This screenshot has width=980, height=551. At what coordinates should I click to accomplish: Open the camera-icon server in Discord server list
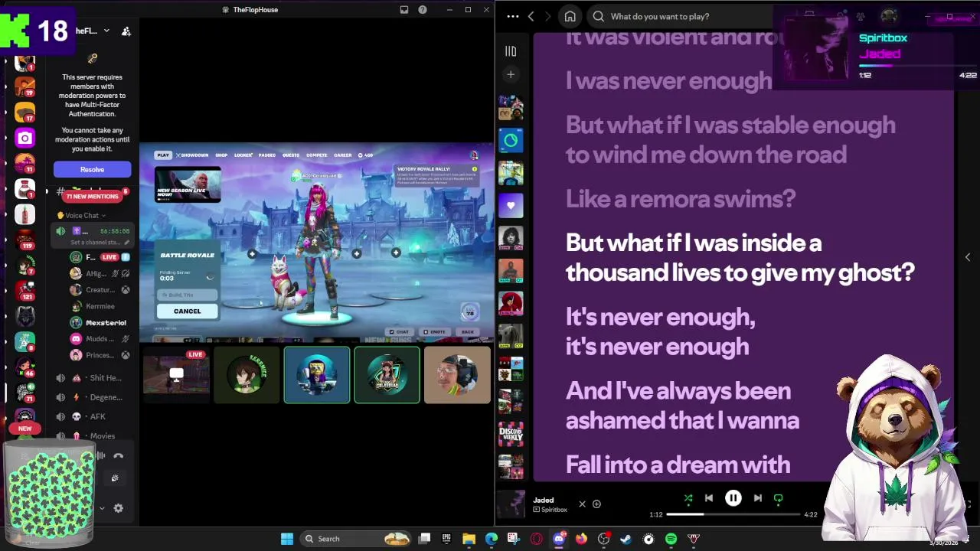(x=24, y=138)
